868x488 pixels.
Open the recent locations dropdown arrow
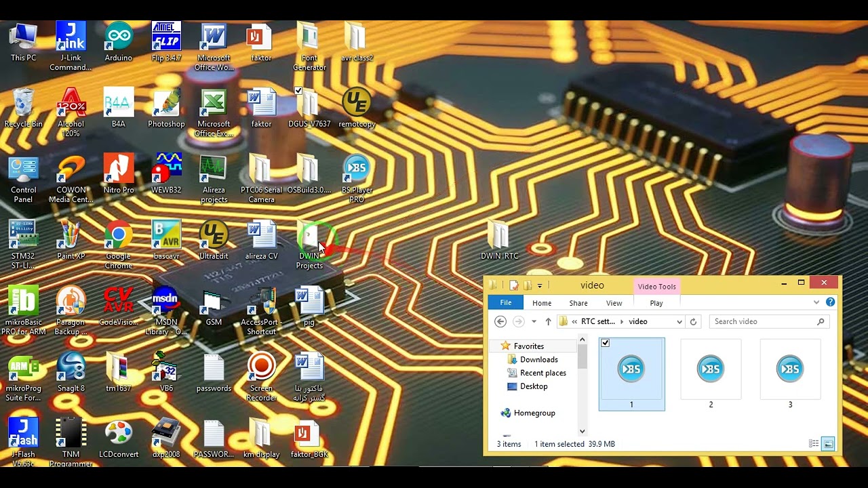534,322
